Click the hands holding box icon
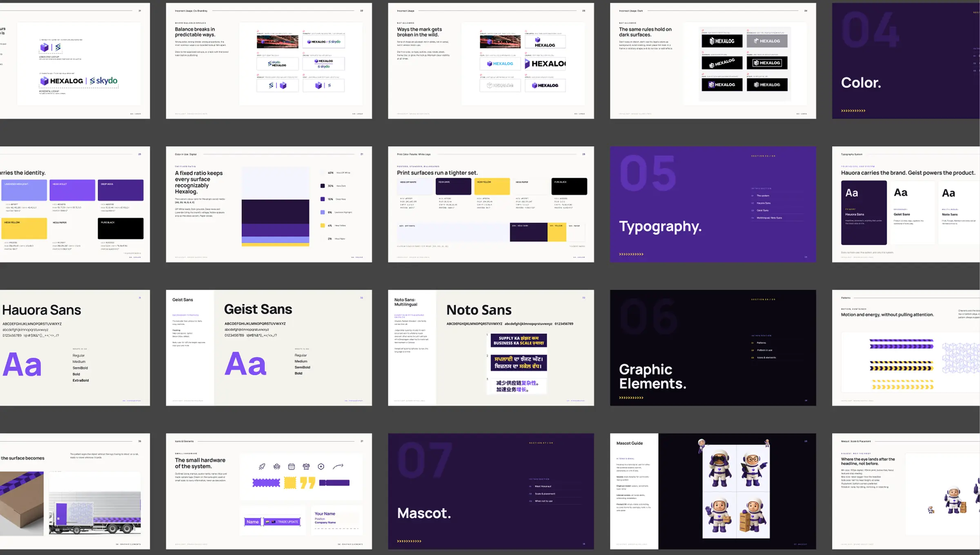The image size is (980, 555). click(x=277, y=466)
